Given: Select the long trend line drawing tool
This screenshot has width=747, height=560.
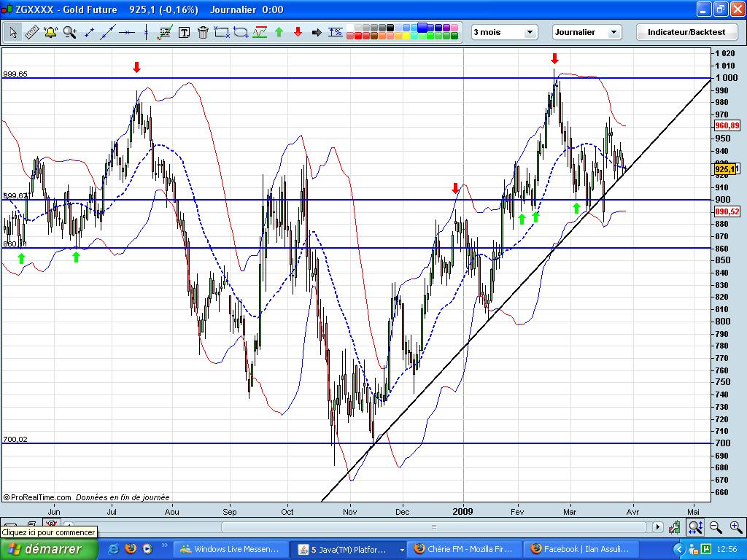Looking at the screenshot, I should [x=108, y=32].
